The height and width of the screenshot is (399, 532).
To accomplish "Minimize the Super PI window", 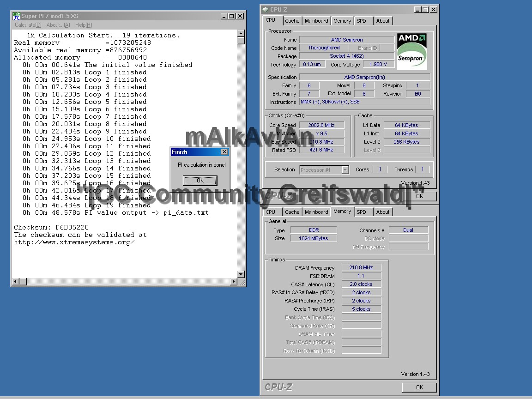I will coord(224,16).
